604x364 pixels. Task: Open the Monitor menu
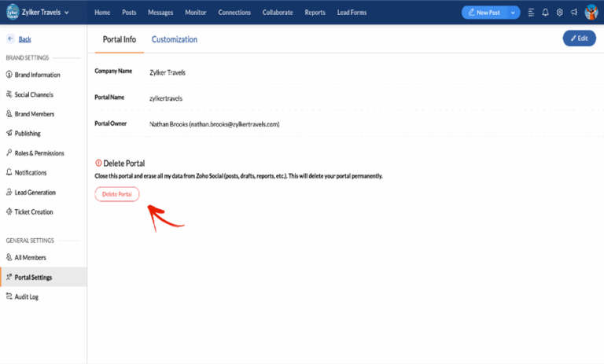(196, 13)
